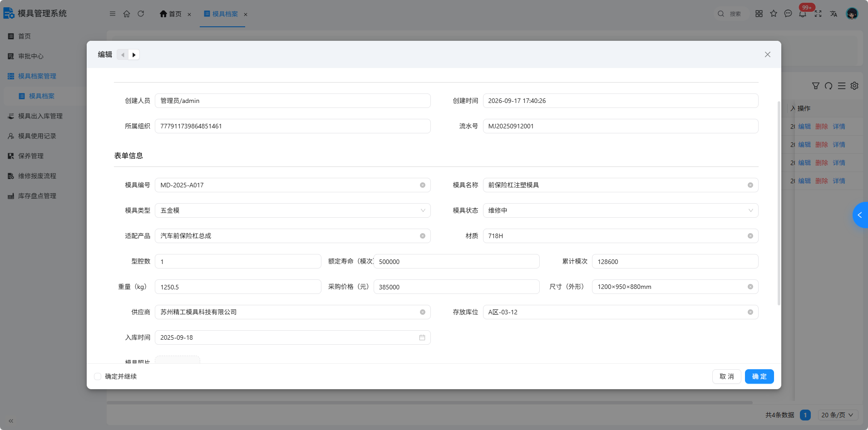868x430 pixels.
Task: Select the 模具档案 tab
Action: (221, 14)
